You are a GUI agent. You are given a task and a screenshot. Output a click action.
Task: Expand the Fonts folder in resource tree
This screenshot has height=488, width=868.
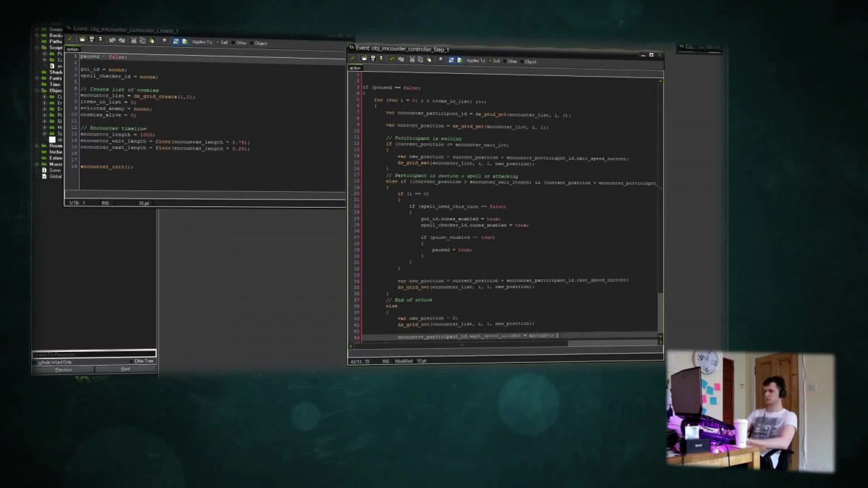(x=37, y=78)
